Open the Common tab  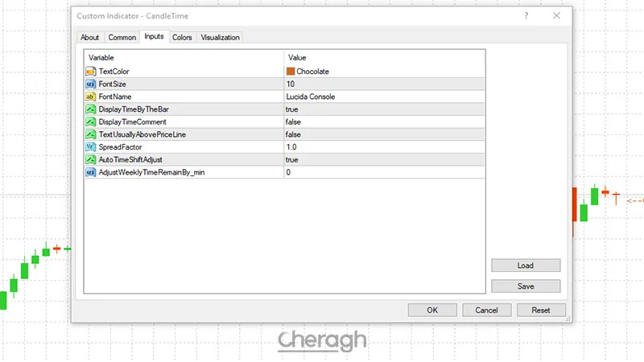[x=122, y=37]
